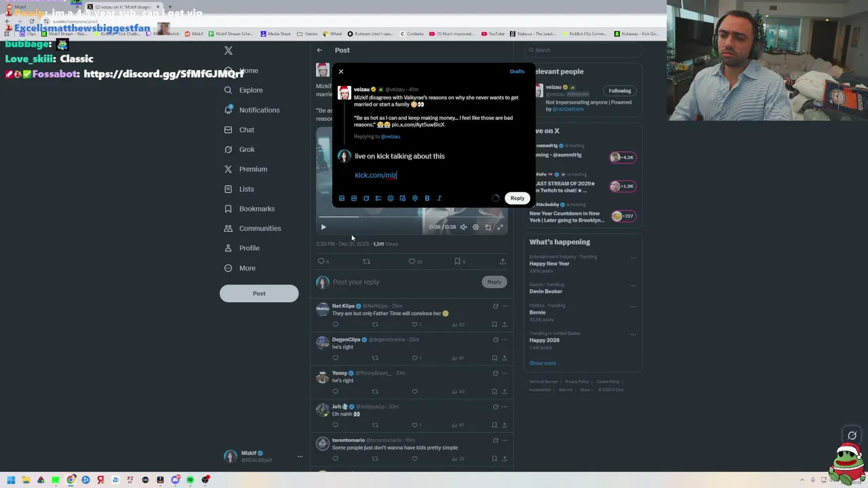Tag a location in the reply
The image size is (868, 488).
pos(415,199)
